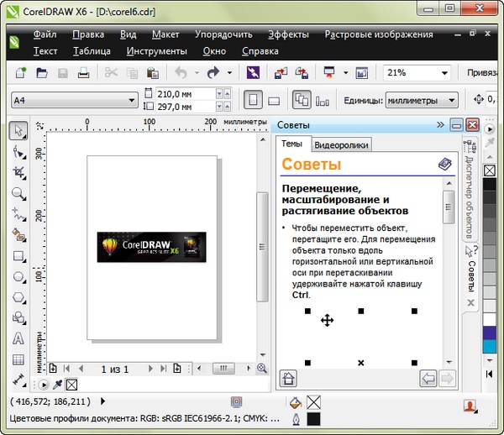The image size is (504, 435).
Task: Select the Pick tool in the toolbox
Action: [18, 130]
